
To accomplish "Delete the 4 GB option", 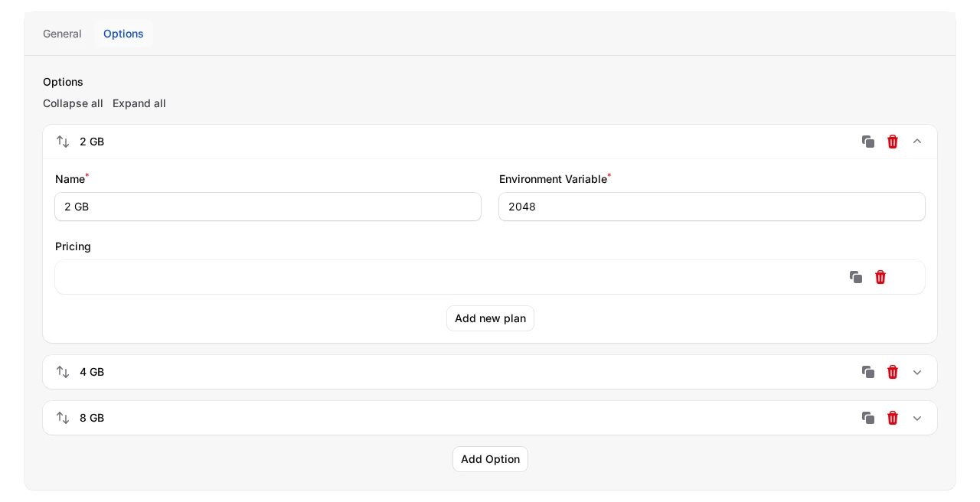I will pos(893,372).
